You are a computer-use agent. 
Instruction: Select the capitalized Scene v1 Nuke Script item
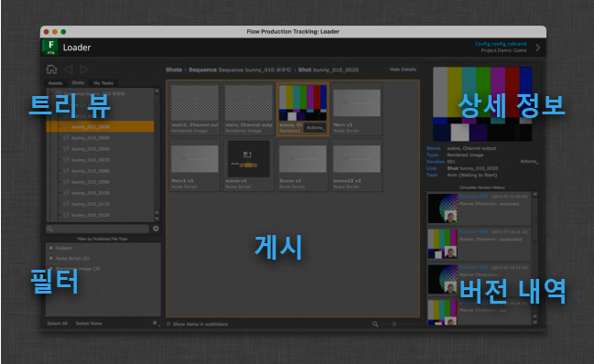[302, 165]
